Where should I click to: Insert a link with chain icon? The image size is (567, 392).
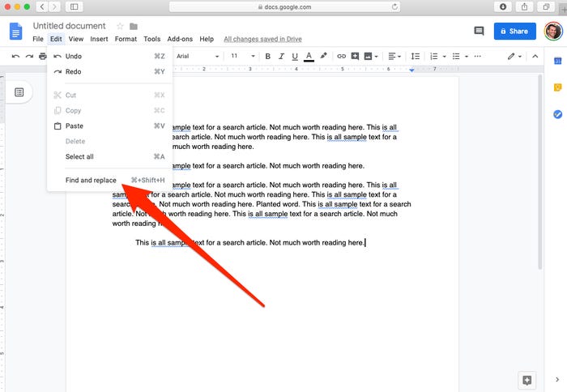pos(341,56)
